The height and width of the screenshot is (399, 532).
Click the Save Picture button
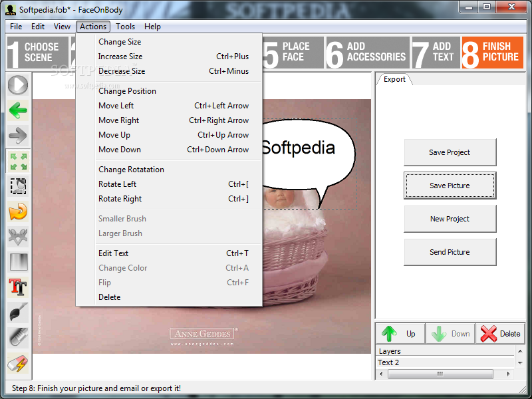coord(450,186)
